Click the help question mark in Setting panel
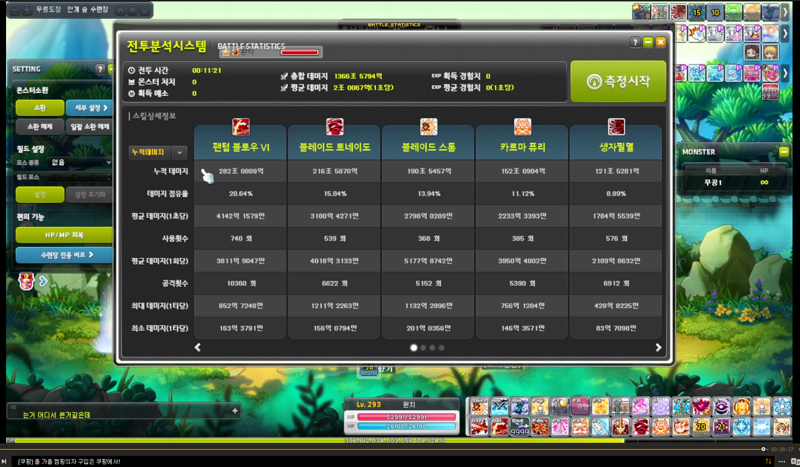Image resolution: width=800 pixels, height=467 pixels. point(100,69)
